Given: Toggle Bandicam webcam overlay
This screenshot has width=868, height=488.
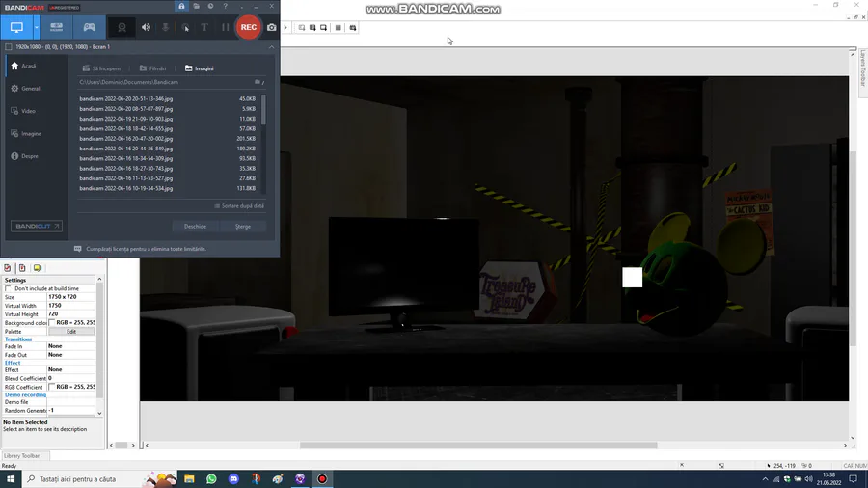Looking at the screenshot, I should (x=122, y=27).
